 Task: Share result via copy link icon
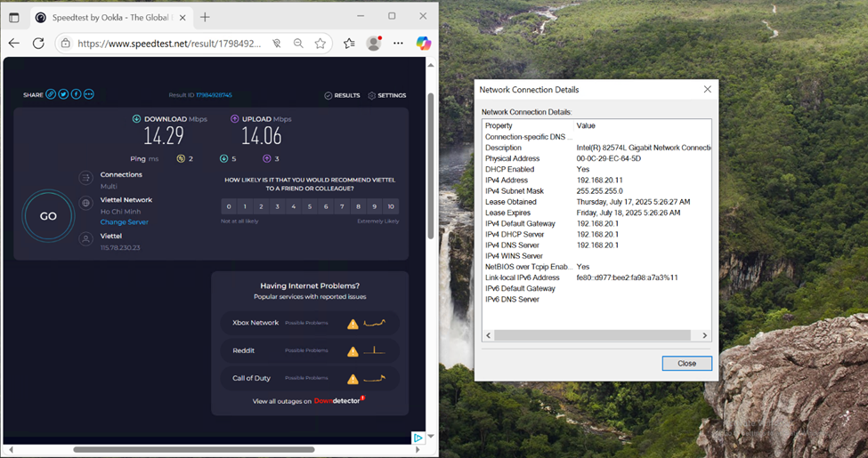click(51, 94)
